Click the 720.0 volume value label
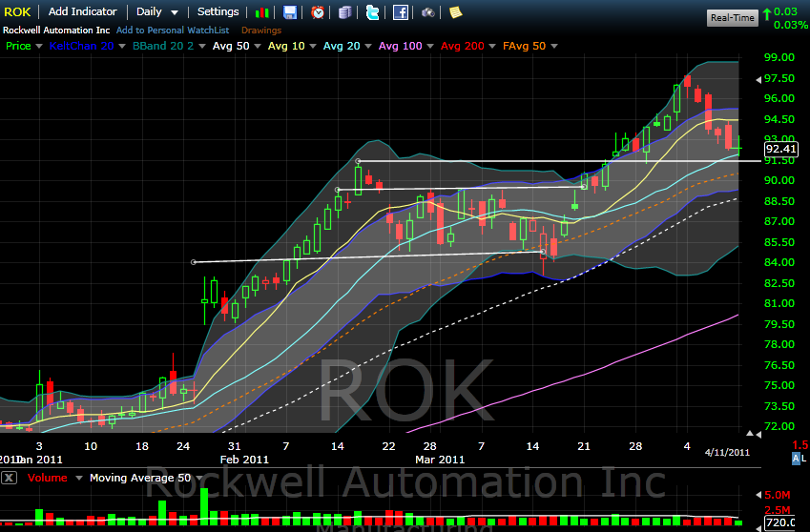Viewport: 810px width, 532px height. (x=781, y=522)
